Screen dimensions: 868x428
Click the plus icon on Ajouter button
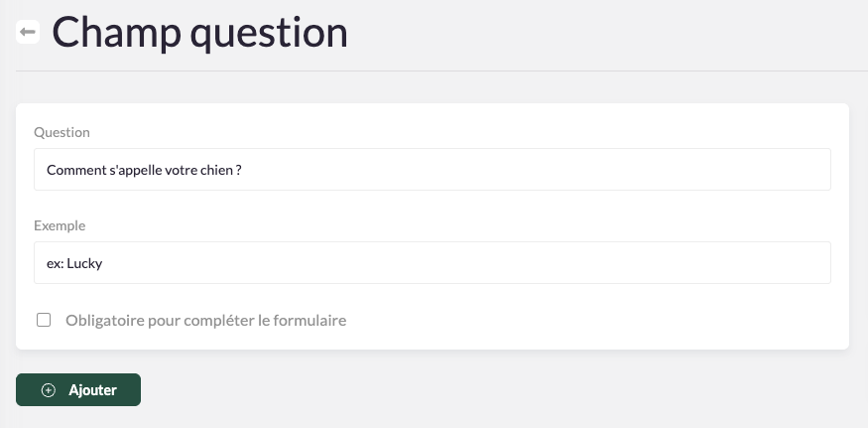coord(49,390)
